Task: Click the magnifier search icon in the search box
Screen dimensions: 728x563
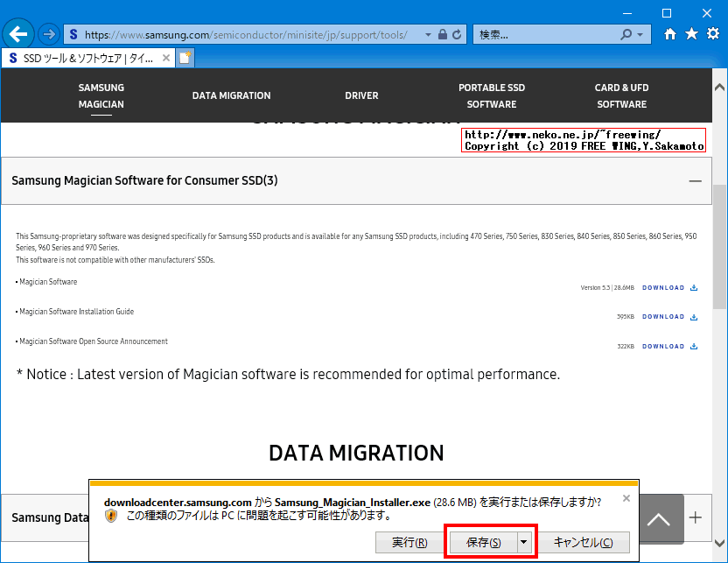Action: click(626, 35)
